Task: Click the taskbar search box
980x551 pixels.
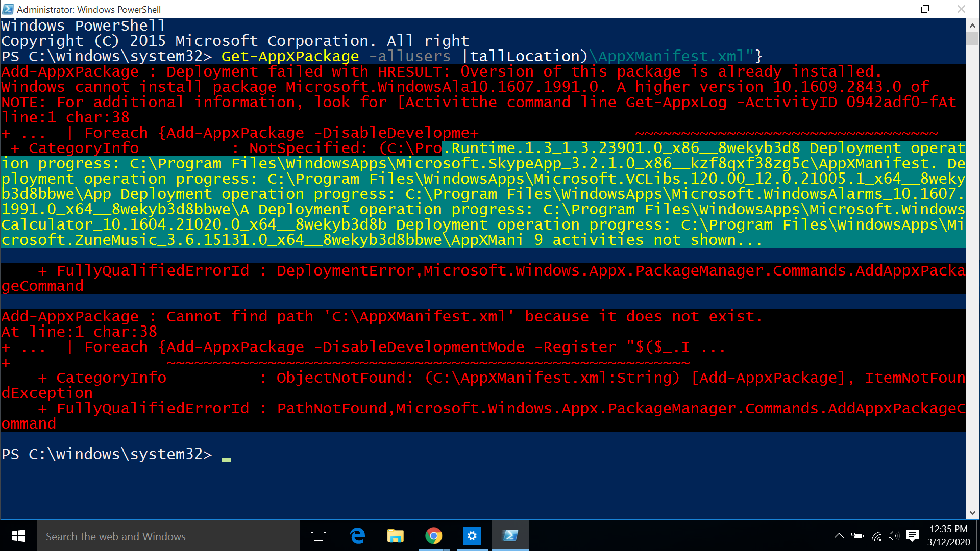Action: tap(168, 536)
